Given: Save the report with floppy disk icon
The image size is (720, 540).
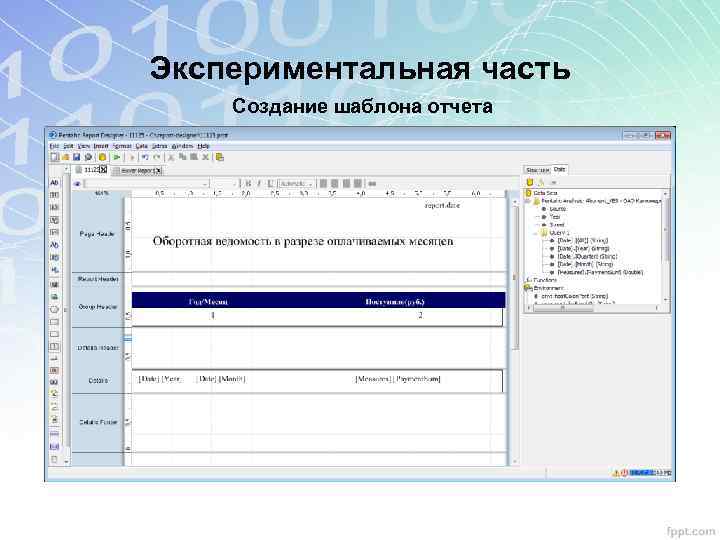Looking at the screenshot, I should click(77, 157).
